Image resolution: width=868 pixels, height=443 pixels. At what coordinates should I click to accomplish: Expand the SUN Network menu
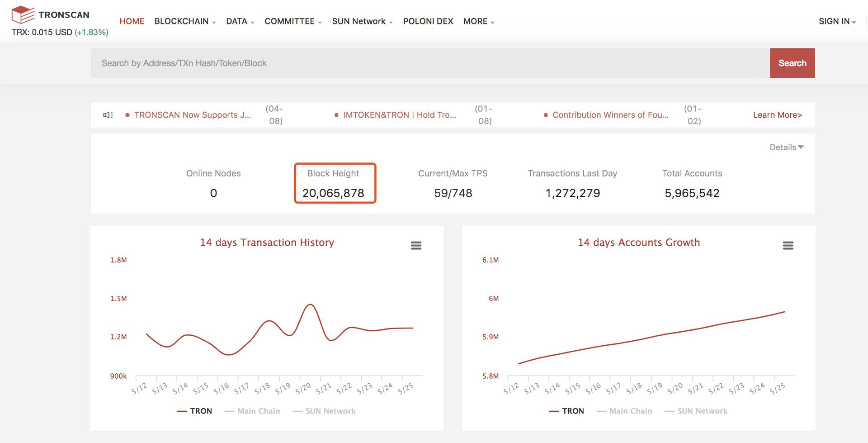[362, 21]
